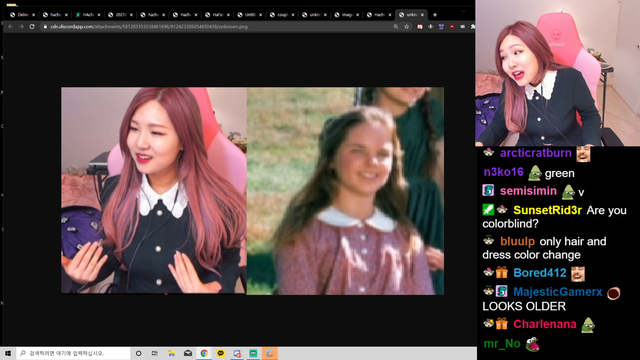Click the "only hair and dress color change" message
Image resolution: width=640 pixels, height=360 pixels.
[x=544, y=248]
